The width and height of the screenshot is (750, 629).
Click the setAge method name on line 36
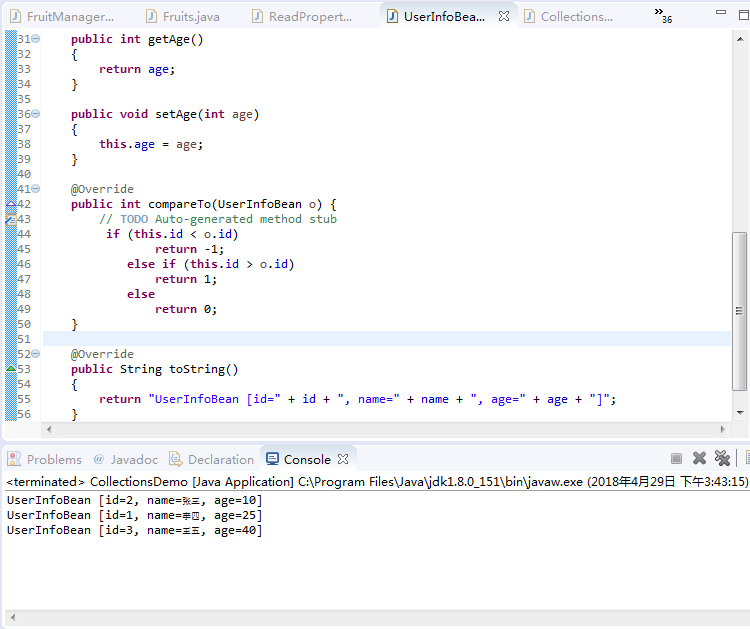(x=176, y=114)
